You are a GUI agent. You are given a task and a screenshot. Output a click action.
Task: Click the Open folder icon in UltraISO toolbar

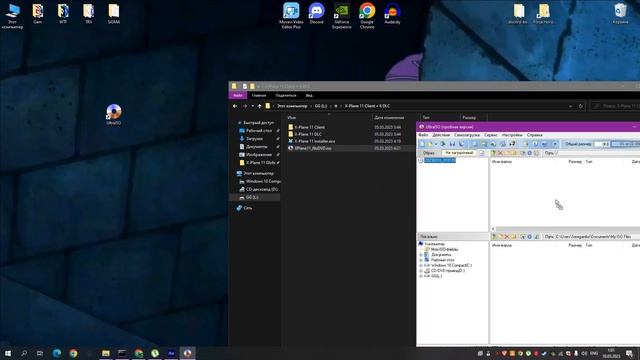click(x=430, y=144)
